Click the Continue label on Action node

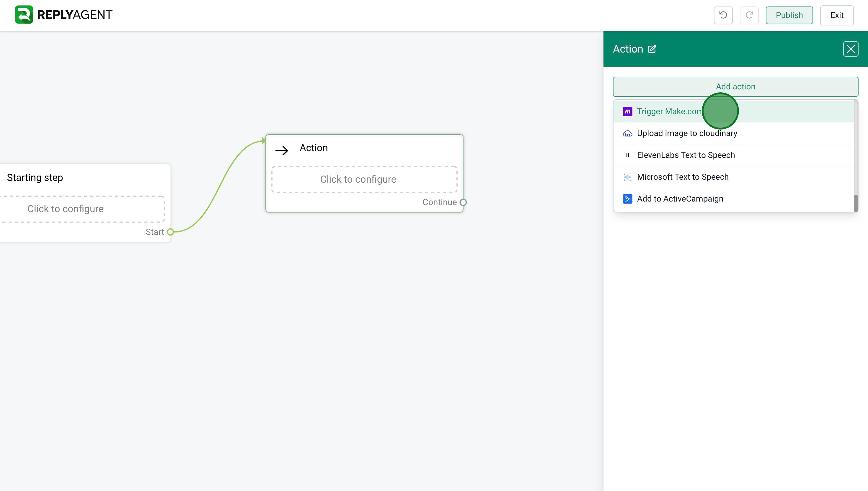pyautogui.click(x=439, y=202)
